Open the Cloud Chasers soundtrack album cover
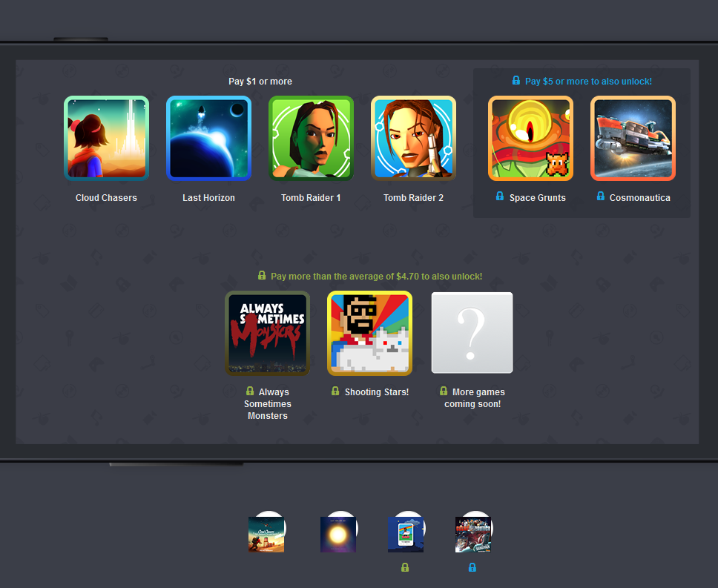Viewport: 718px width, 588px height. click(266, 535)
